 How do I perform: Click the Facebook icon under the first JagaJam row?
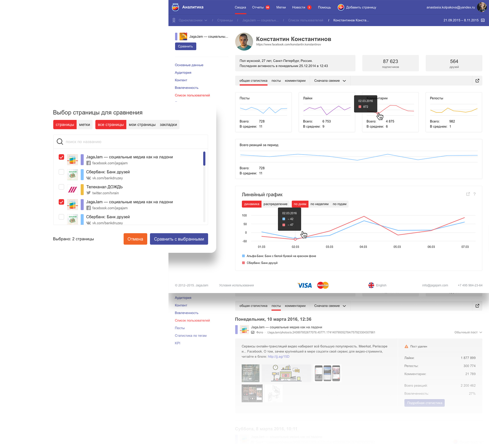tap(89, 163)
